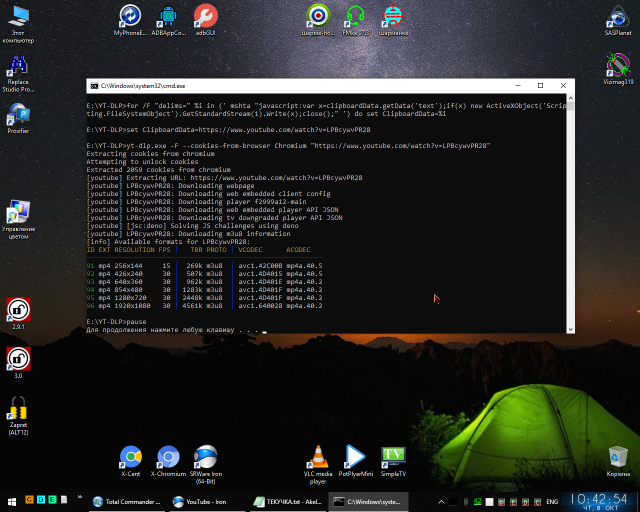Select the padlock shortcut labeled 2.9.1
The height and width of the screenshot is (512, 640).
(x=18, y=314)
